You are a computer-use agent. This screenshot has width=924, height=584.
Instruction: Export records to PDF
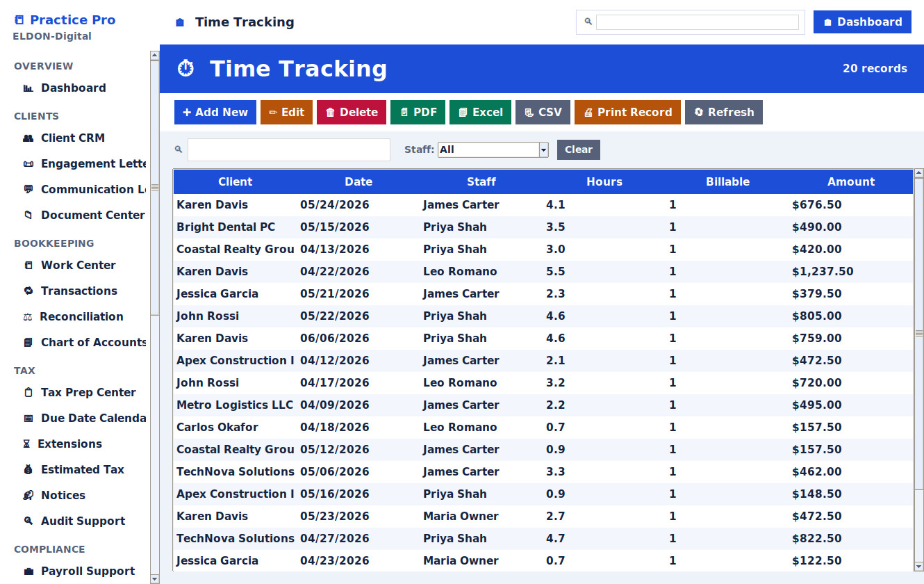[418, 113]
